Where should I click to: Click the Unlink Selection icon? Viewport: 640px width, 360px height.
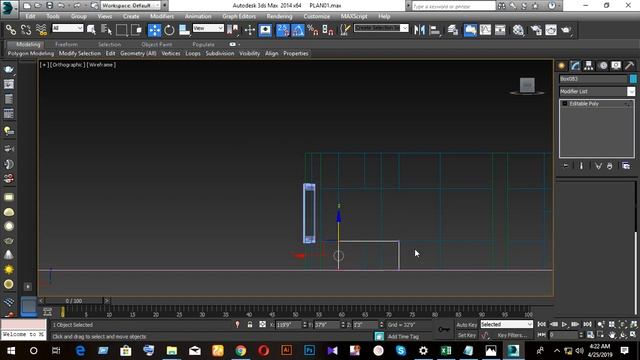click(x=26, y=30)
